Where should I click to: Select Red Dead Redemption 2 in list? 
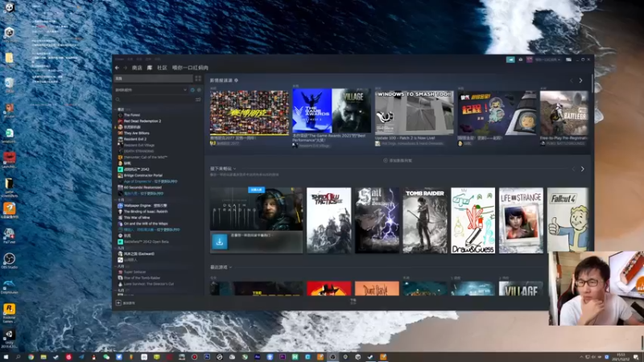click(x=142, y=121)
